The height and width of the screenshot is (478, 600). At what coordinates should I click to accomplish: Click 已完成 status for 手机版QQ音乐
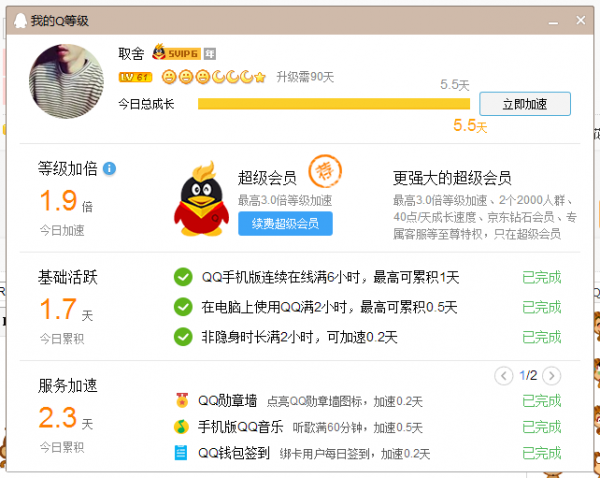point(541,427)
